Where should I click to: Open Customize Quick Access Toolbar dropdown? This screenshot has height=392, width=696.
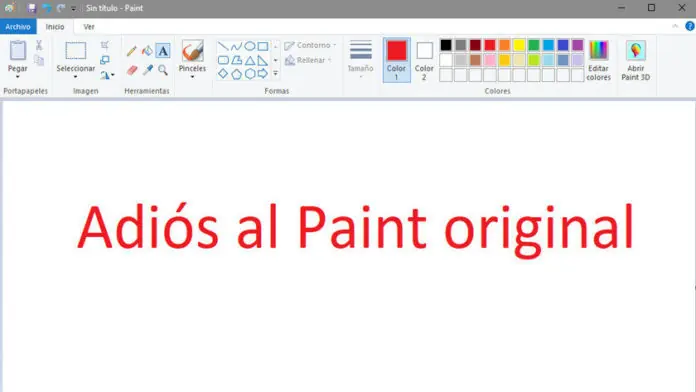pyautogui.click(x=74, y=8)
